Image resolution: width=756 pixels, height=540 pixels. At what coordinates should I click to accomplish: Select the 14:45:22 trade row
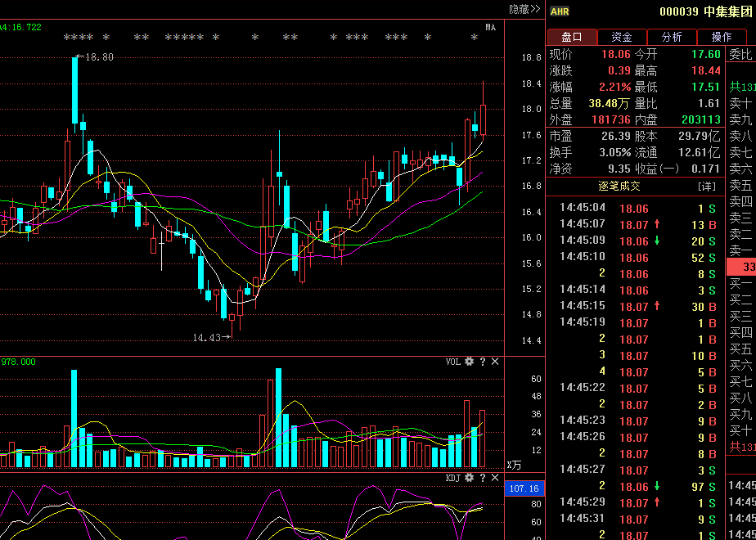point(636,388)
